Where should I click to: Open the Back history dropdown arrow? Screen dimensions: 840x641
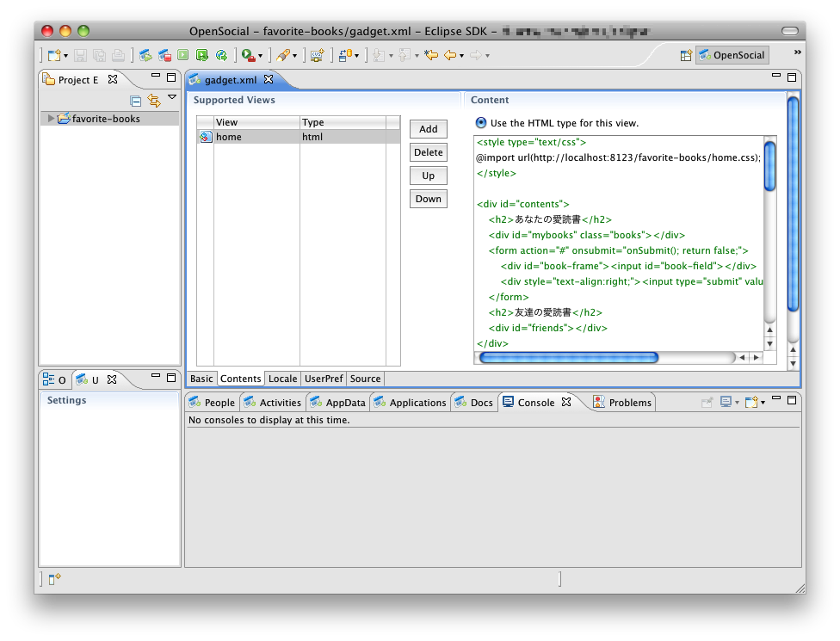[462, 56]
